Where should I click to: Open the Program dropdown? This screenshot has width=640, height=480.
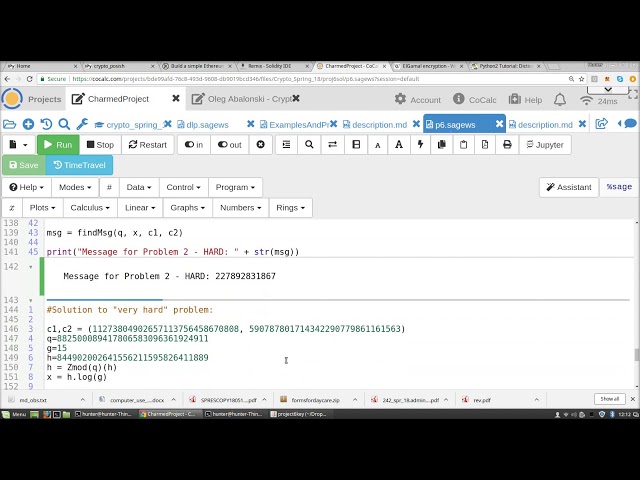click(x=235, y=187)
